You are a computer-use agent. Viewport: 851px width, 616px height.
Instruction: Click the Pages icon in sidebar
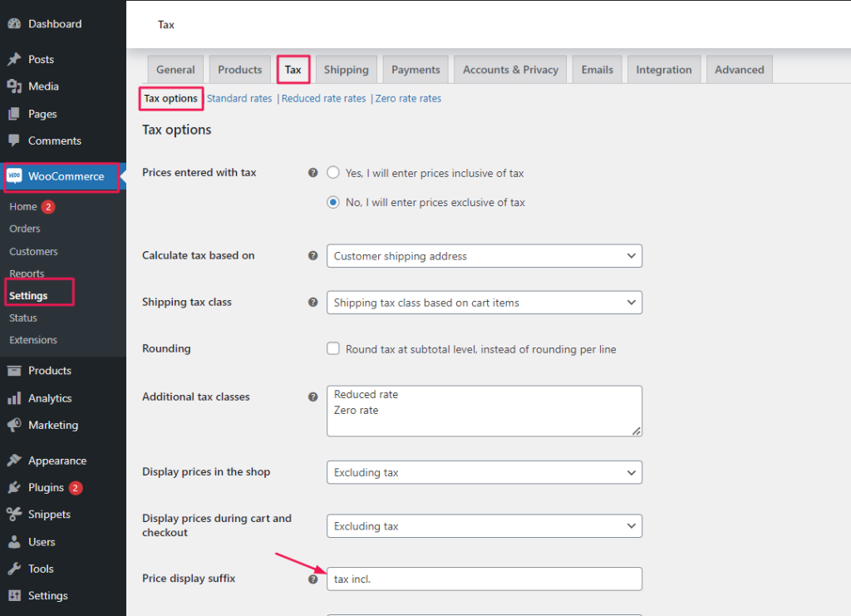pos(14,114)
